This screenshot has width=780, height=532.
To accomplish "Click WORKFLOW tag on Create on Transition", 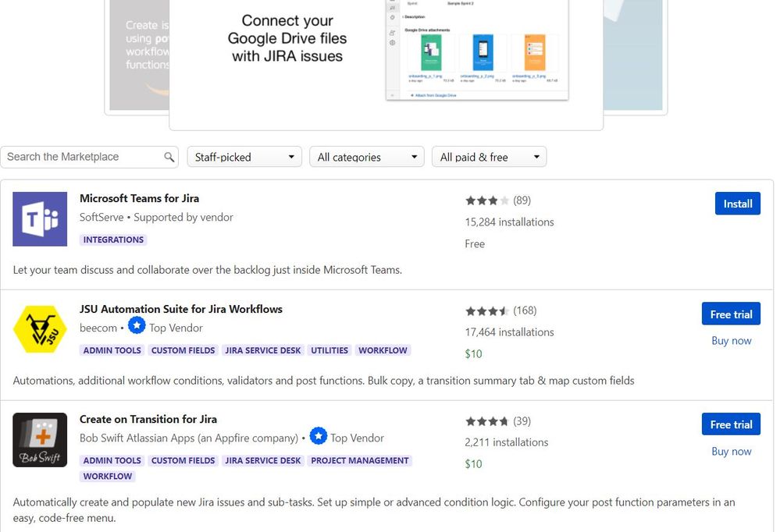I will [x=108, y=477].
